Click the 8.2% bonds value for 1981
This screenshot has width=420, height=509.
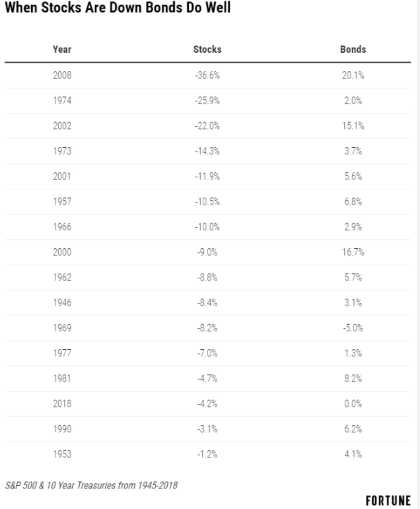[x=353, y=378]
